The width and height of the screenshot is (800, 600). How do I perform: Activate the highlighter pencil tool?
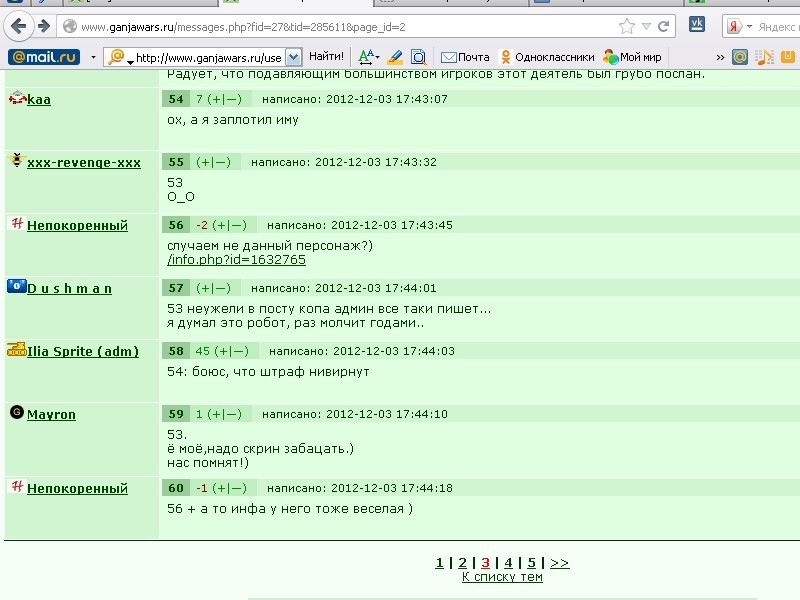point(394,57)
